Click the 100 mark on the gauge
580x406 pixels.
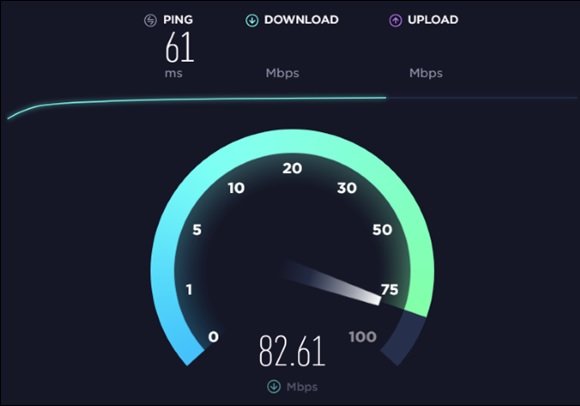362,336
